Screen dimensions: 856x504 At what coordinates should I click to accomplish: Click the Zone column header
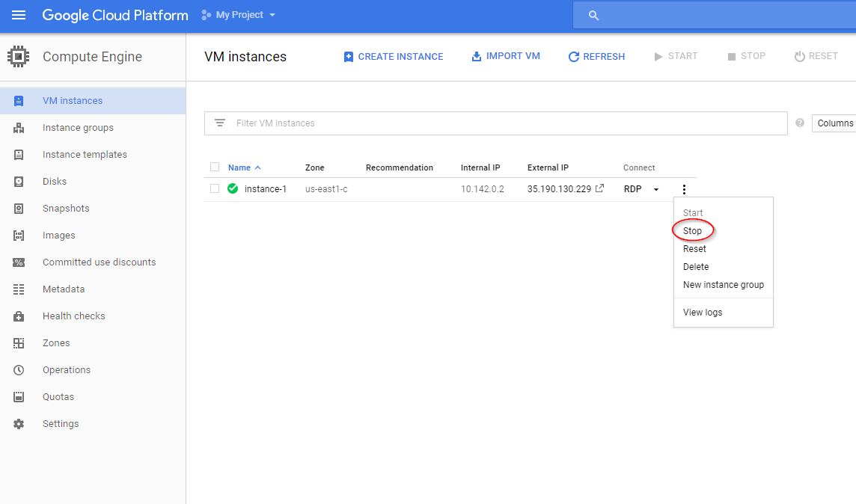pyautogui.click(x=314, y=168)
